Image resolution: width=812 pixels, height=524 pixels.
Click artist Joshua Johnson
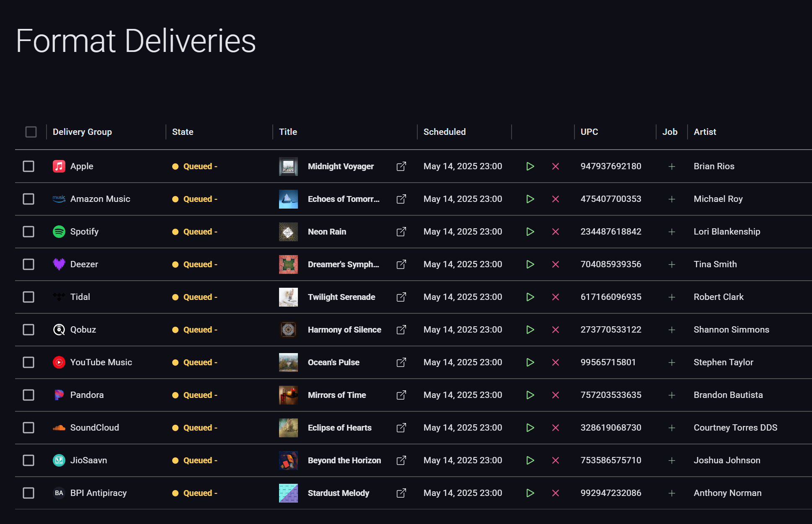pos(727,460)
